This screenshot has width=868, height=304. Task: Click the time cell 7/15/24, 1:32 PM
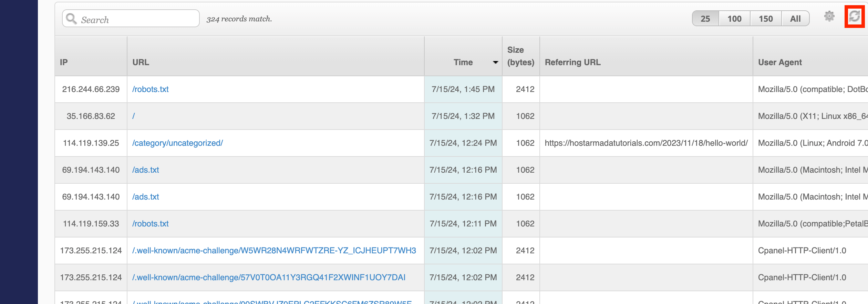(463, 116)
